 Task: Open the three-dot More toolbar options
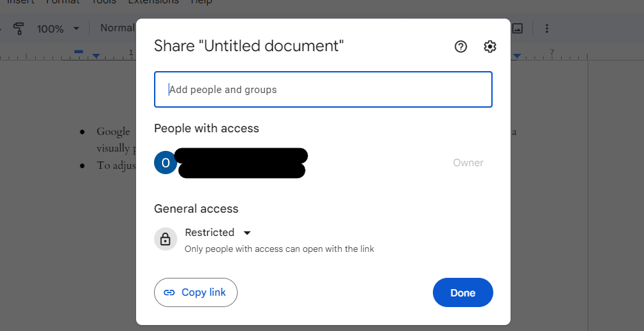point(547,29)
